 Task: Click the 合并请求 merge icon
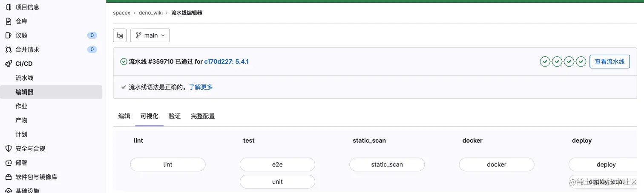(x=8, y=50)
